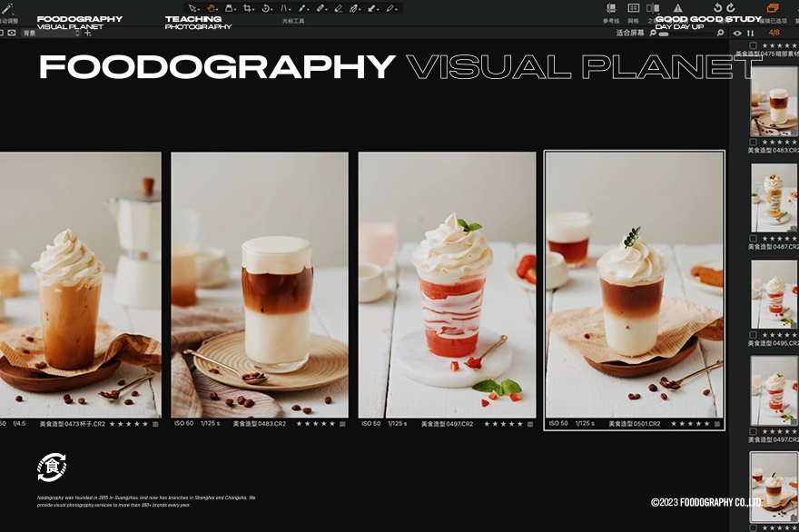Click file name 美食造型0483.CR2 in viewer
This screenshot has width=799, height=532.
coord(260,424)
